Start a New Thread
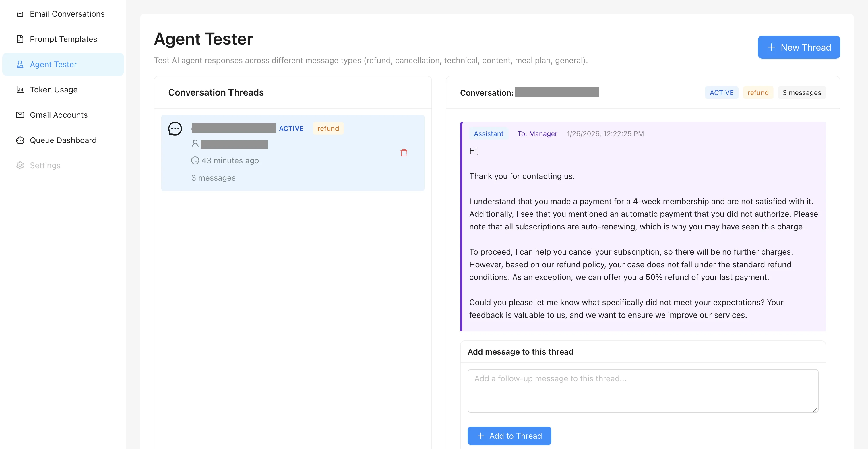868x449 pixels. (x=799, y=47)
